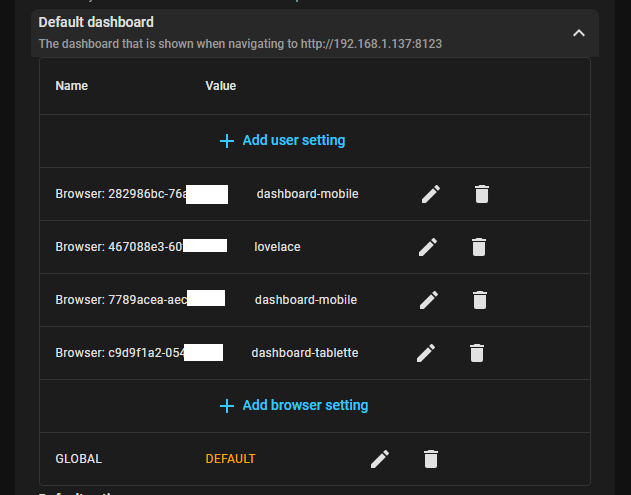
Task: Click the Add browser setting button
Action: click(x=304, y=406)
